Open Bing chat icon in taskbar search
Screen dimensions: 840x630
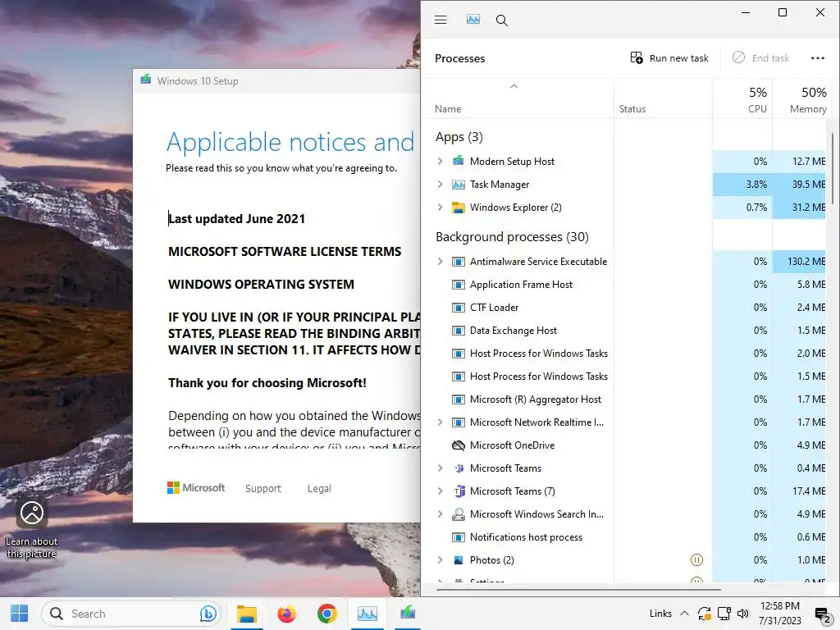tap(208, 614)
